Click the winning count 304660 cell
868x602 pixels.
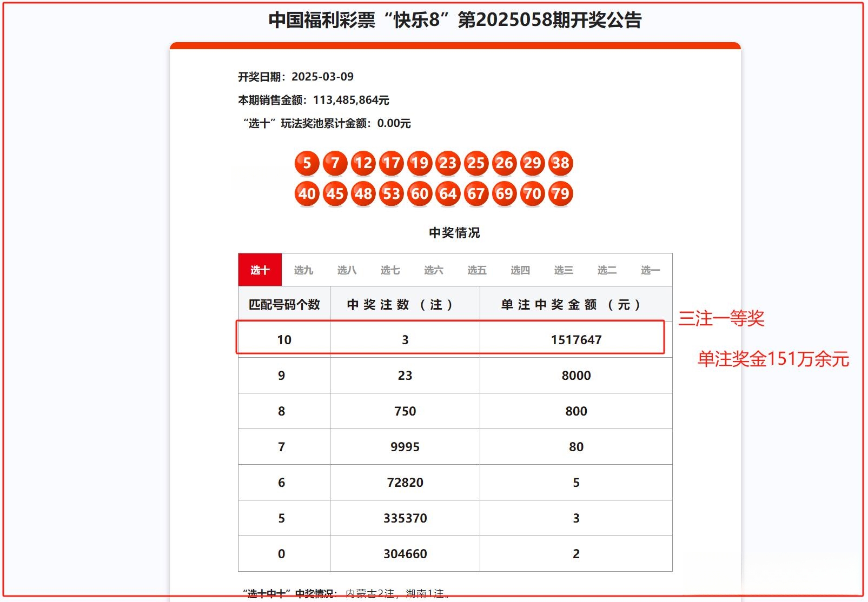coord(405,554)
